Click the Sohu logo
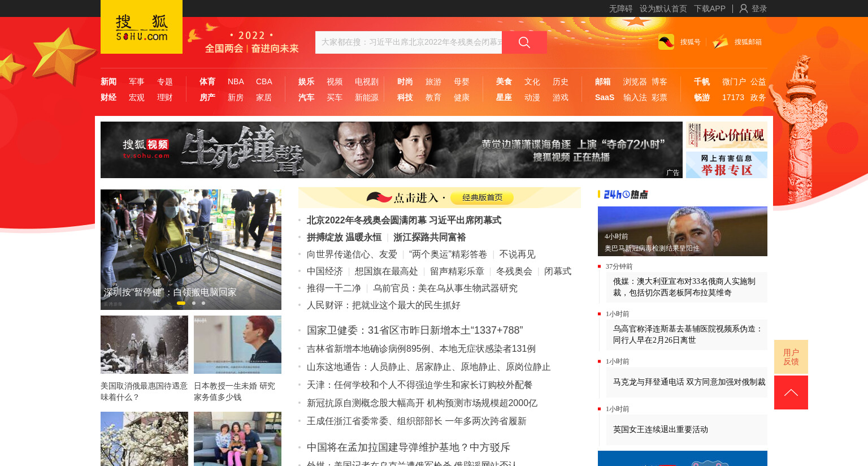This screenshot has width=868, height=466. pyautogui.click(x=141, y=27)
